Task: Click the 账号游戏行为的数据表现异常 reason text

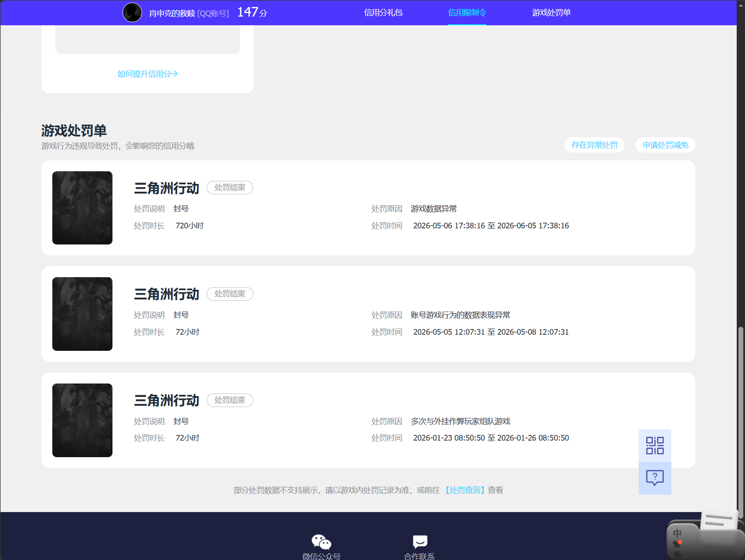Action: coord(460,315)
